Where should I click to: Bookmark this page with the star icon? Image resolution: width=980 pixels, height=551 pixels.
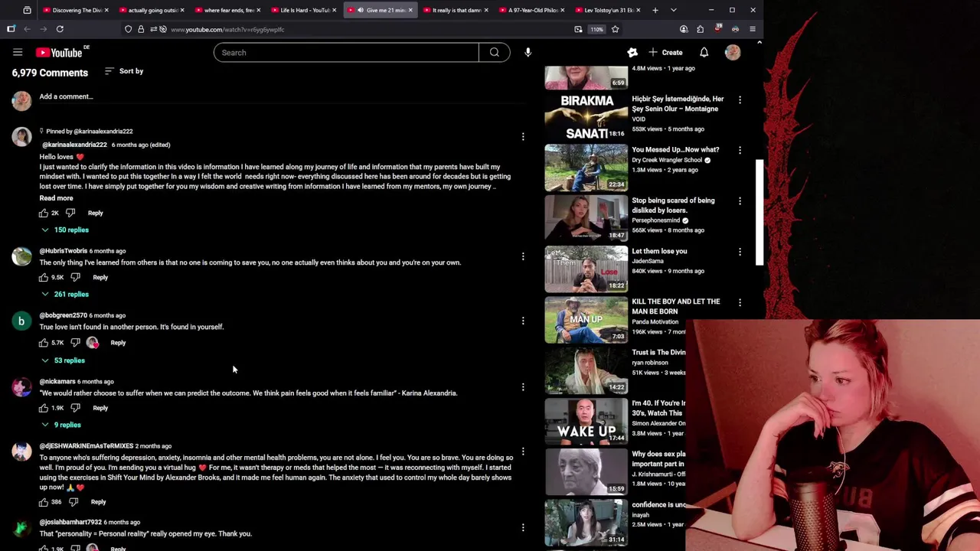[x=615, y=29]
